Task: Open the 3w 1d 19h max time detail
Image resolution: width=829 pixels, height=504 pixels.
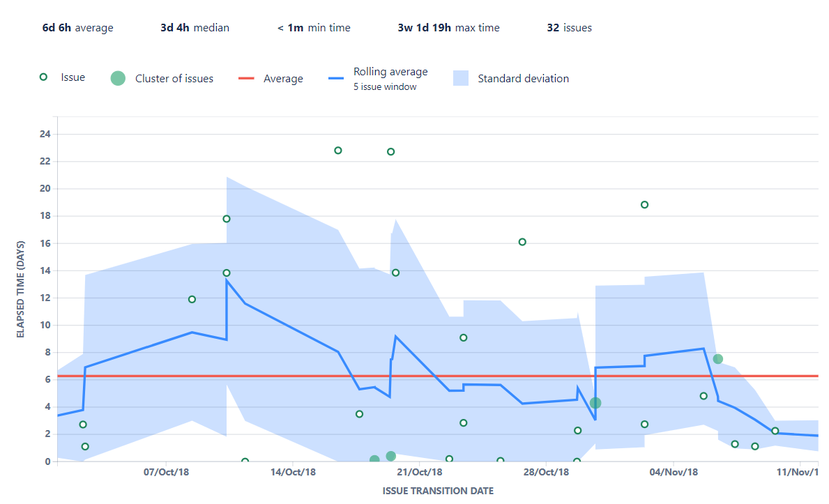Action: point(449,28)
